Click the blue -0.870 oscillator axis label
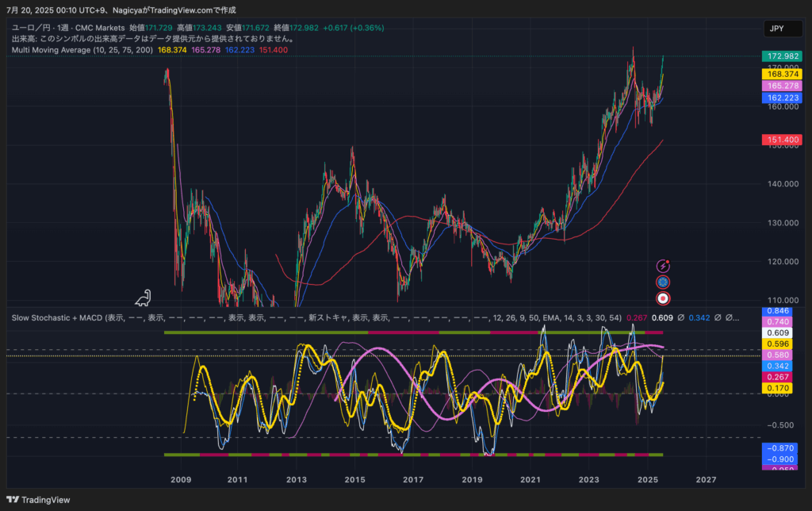Viewport: 812px width, 511px height. [778, 448]
